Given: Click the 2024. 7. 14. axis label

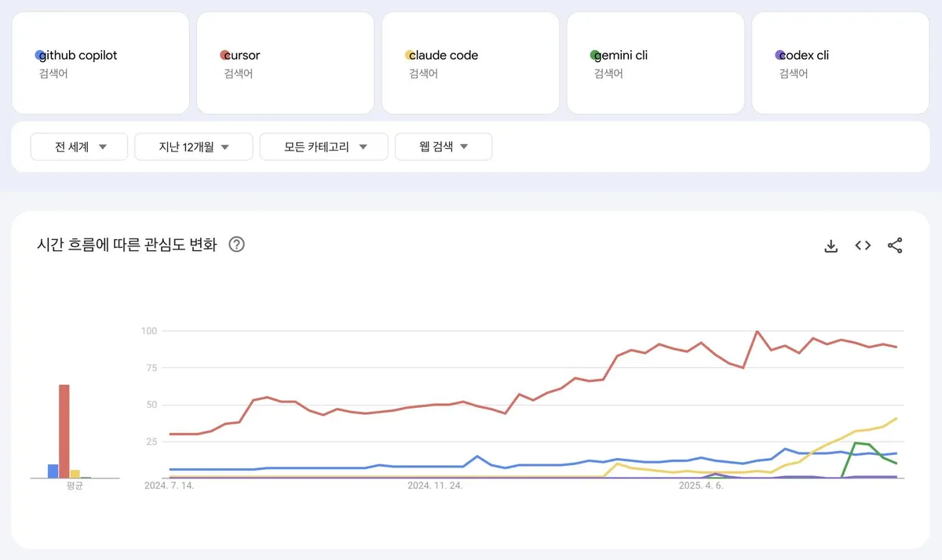Looking at the screenshot, I should 169,485.
